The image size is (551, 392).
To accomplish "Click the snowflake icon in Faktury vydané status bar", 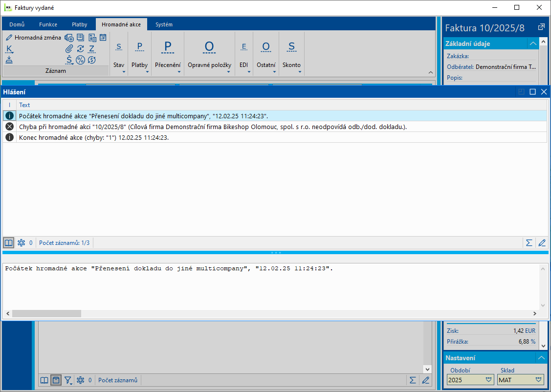I will [81, 380].
